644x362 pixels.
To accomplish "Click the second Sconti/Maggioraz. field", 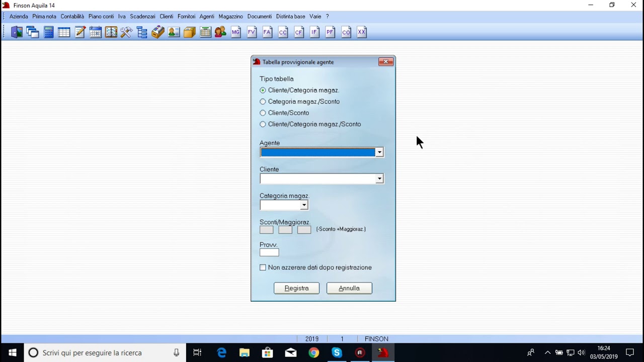I will 285,230.
